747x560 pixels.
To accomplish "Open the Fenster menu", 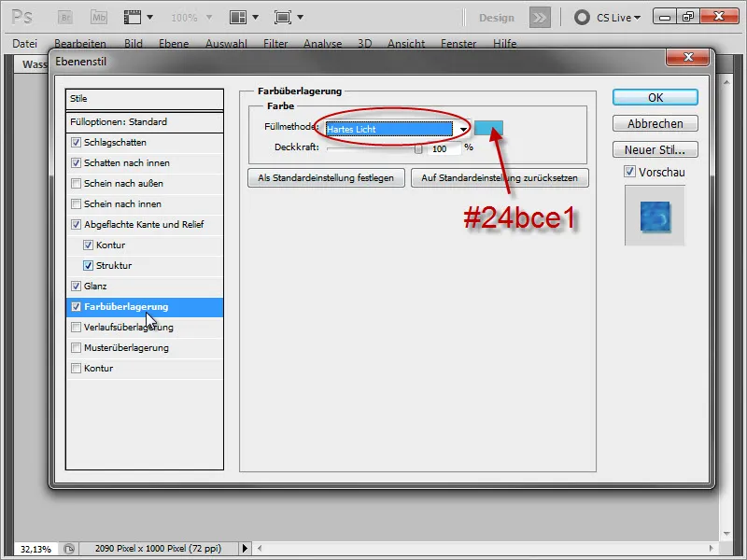I will [458, 43].
